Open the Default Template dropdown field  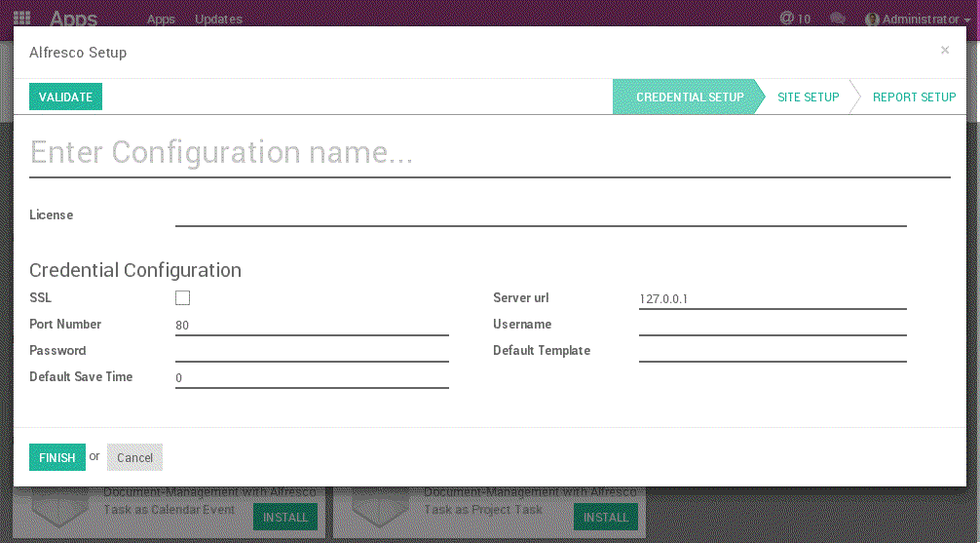(773, 351)
